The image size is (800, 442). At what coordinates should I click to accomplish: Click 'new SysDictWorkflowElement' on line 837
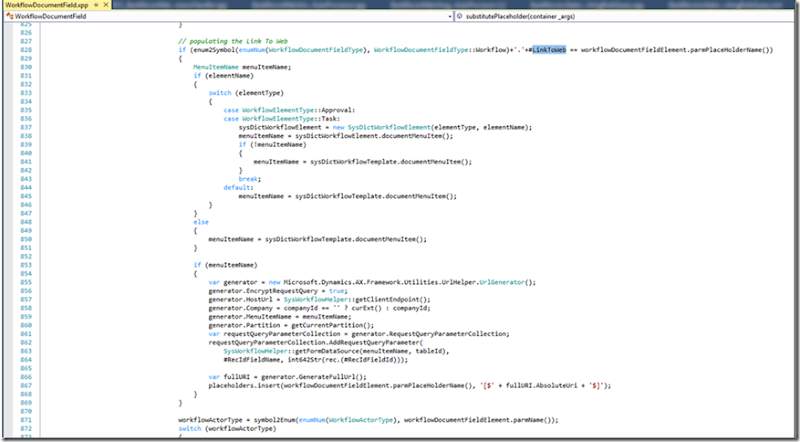(382, 127)
